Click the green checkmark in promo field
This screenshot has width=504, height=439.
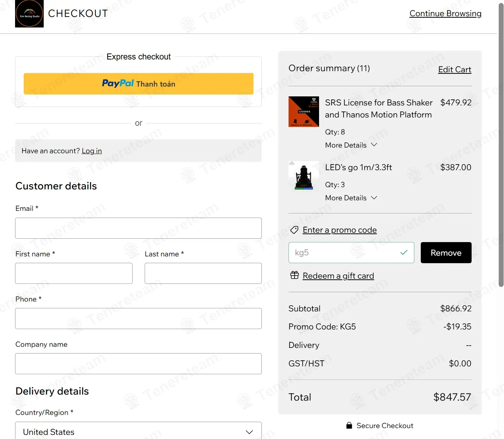[404, 253]
